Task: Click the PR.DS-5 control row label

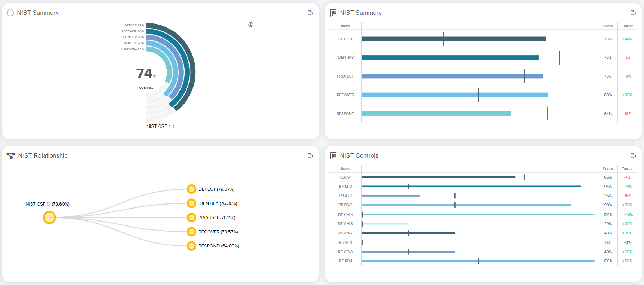Action: [345, 205]
